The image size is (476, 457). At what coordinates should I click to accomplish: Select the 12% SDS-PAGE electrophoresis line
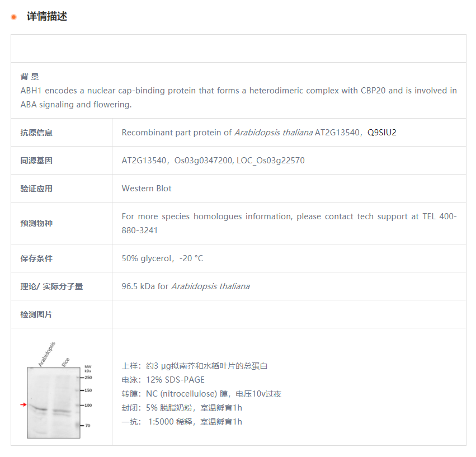pos(163,380)
